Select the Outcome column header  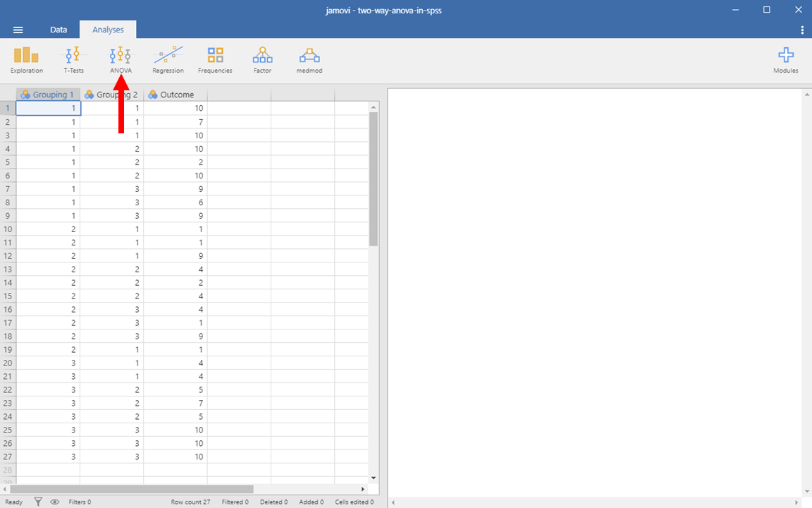click(176, 95)
